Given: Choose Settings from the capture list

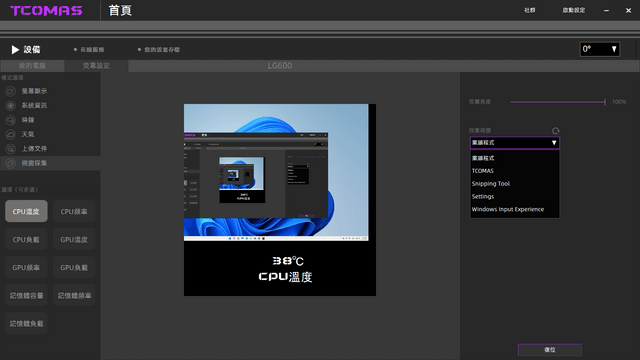Looking at the screenshot, I should point(515,196).
